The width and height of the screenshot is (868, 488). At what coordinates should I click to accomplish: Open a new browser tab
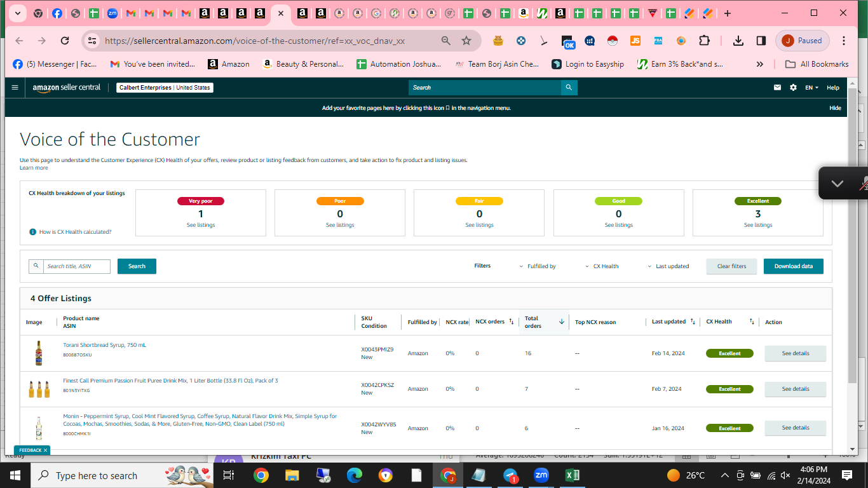[x=728, y=13]
